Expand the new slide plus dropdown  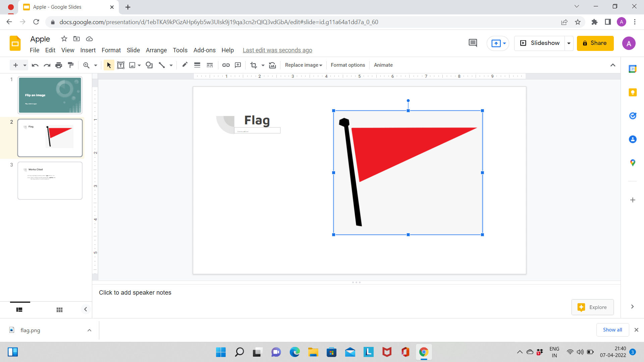(23, 65)
